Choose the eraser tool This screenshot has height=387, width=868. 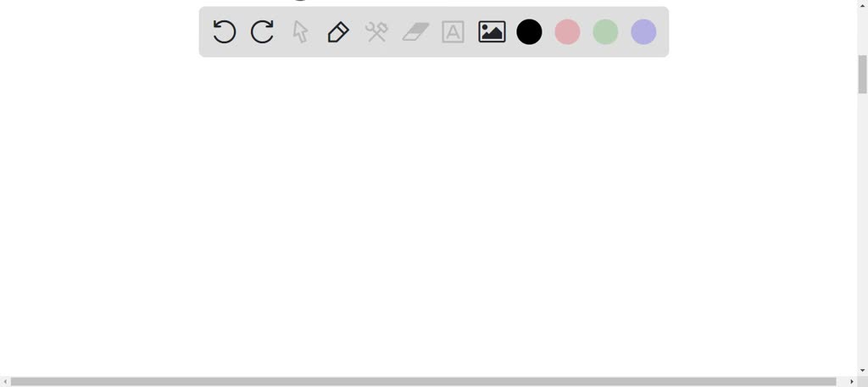(415, 31)
